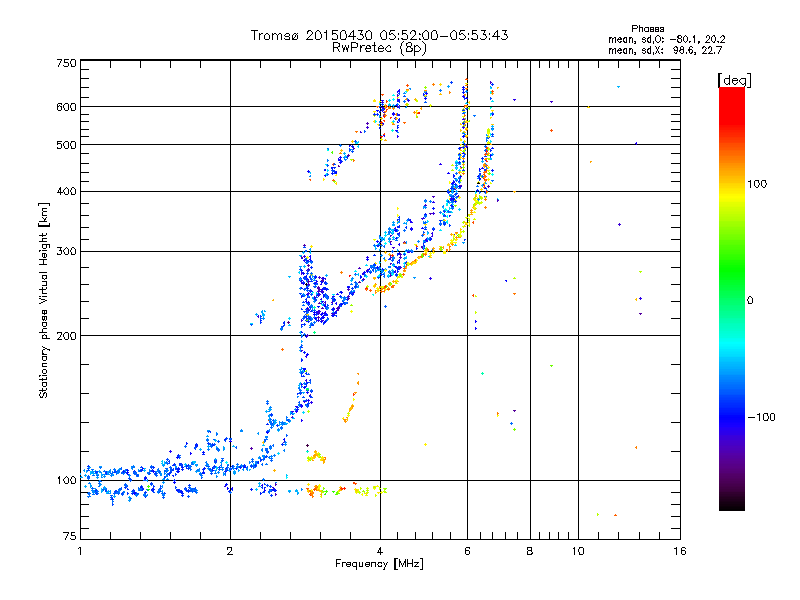Click the 200 km y-axis tick label
800x600 pixels.
click(66, 336)
